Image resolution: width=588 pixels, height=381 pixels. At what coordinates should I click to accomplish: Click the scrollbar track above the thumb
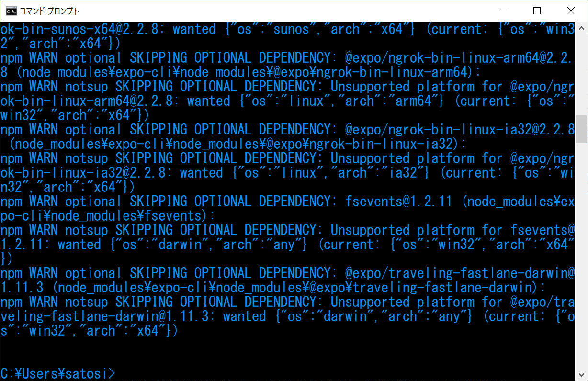pos(581,73)
